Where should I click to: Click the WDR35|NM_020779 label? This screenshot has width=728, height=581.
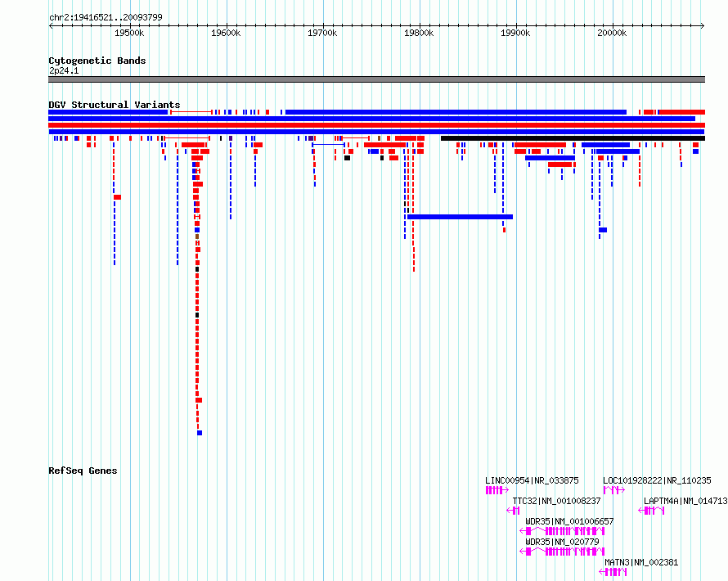(562, 542)
